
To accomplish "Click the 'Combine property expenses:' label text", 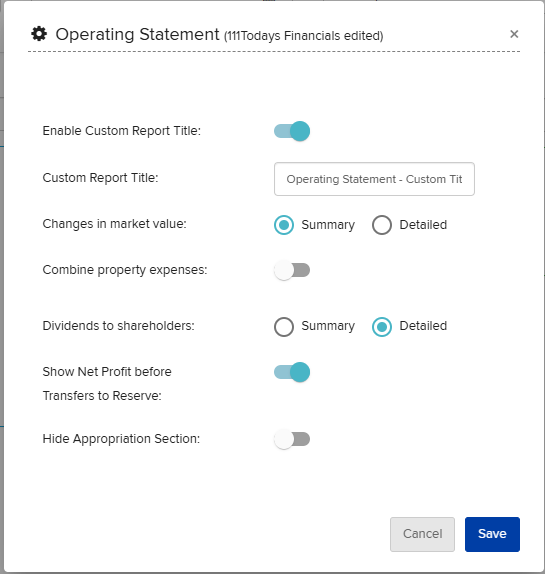I will pyautogui.click(x=125, y=270).
